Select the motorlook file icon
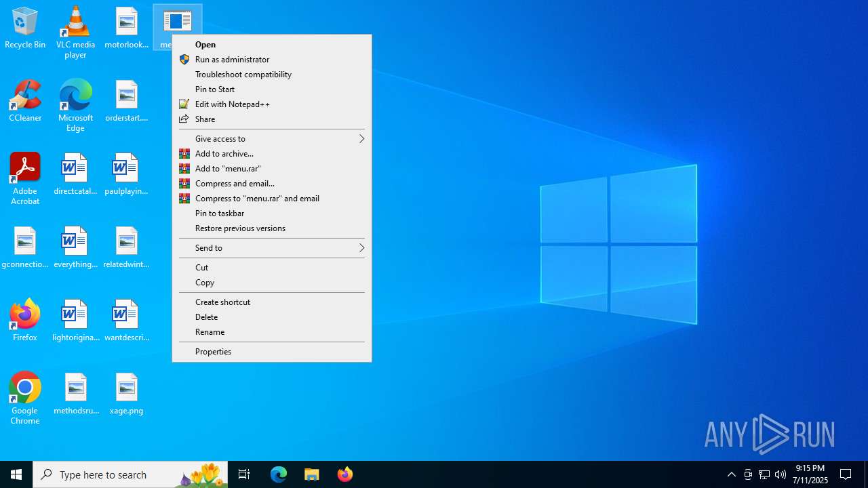The image size is (868, 488). (126, 28)
